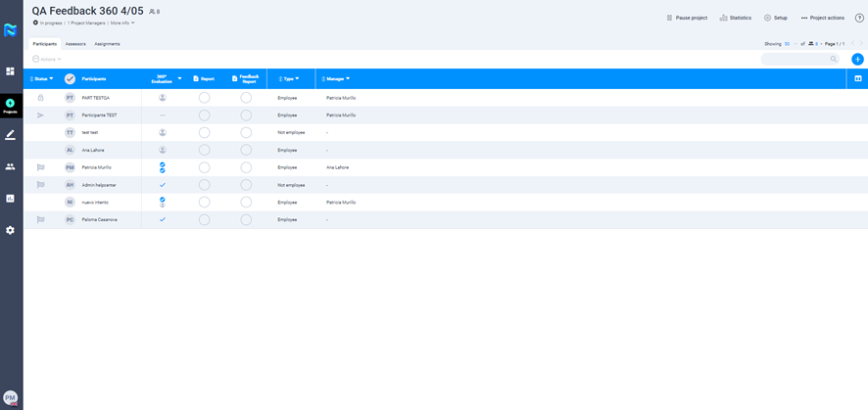
Task: Select Feedback Report circle for Patricia Murillo
Action: [246, 167]
